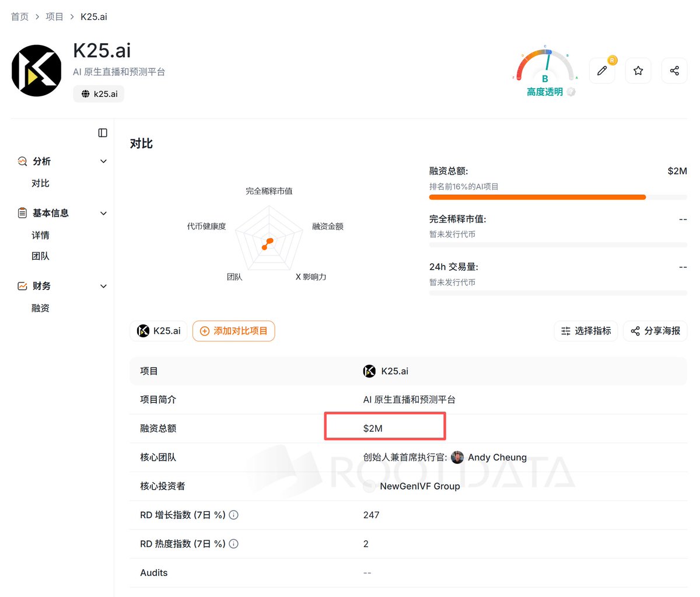Collapse the 分析 section chevron
700x597 pixels.
click(103, 161)
